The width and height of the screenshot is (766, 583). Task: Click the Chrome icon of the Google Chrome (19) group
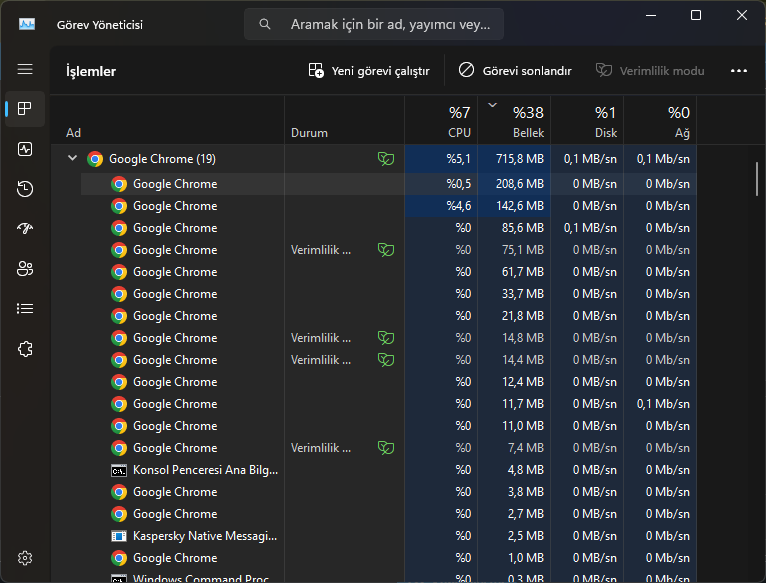tap(95, 159)
